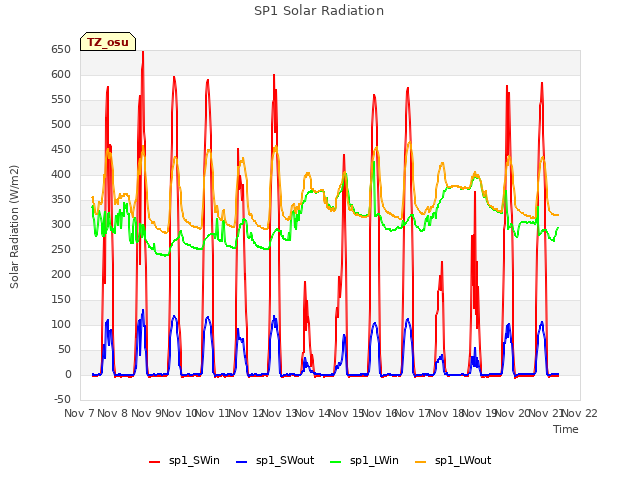Click the green sp1_LWin legend swatch
The image size is (640, 480).
336,461
